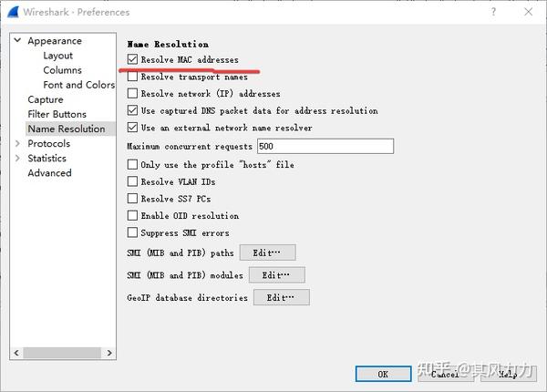Select Filter Buttons in the tree

pyautogui.click(x=57, y=114)
